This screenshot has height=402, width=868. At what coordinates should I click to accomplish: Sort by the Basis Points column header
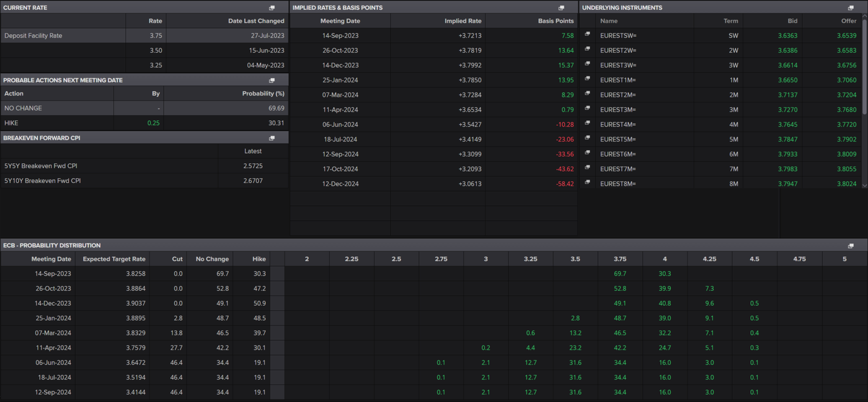[x=556, y=21]
